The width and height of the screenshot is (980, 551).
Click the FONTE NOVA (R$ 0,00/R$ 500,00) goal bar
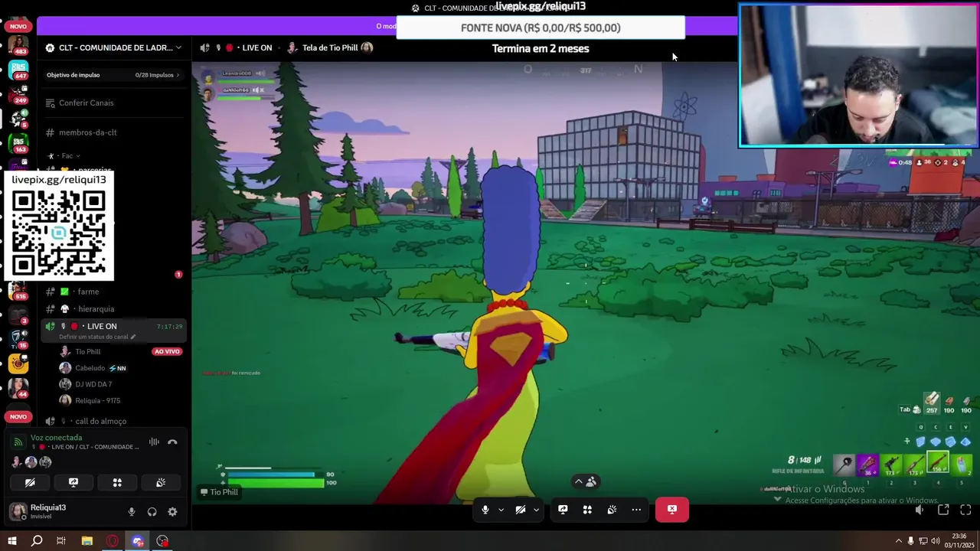coord(541,28)
